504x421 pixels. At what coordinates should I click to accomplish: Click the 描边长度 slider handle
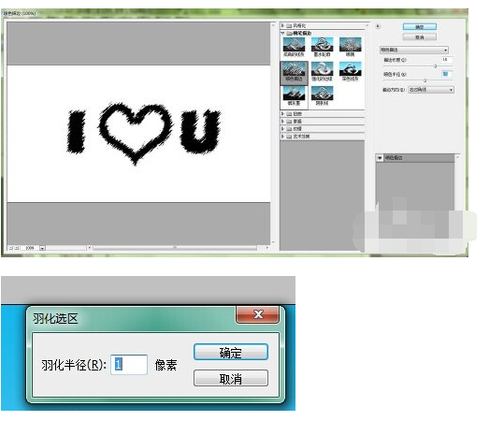(436, 65)
